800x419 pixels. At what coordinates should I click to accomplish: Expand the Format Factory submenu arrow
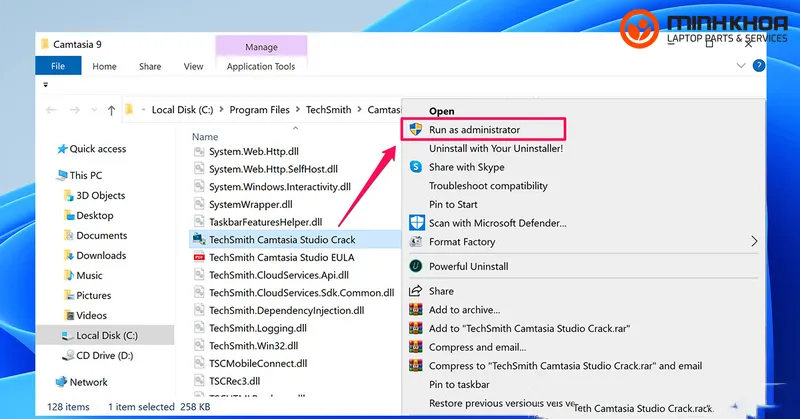click(x=755, y=242)
